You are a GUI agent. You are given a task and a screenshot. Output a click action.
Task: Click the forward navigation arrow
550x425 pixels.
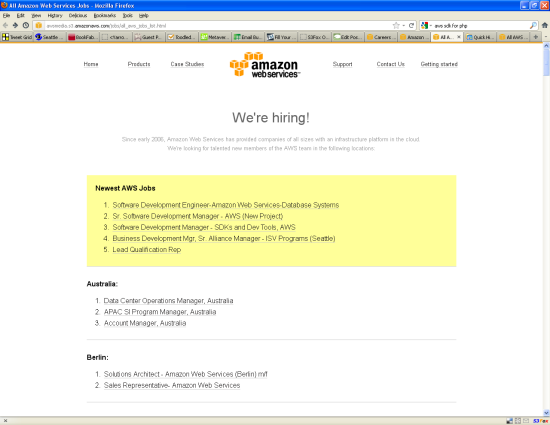(15, 25)
